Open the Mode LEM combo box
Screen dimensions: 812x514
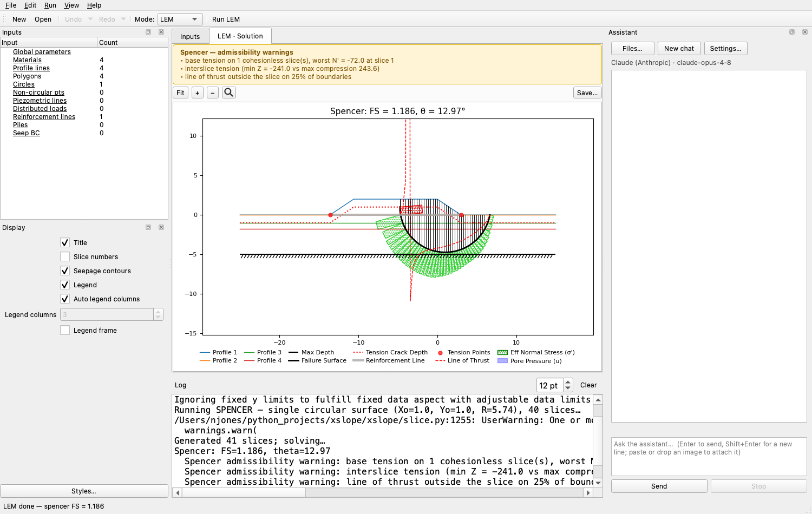pyautogui.click(x=180, y=19)
